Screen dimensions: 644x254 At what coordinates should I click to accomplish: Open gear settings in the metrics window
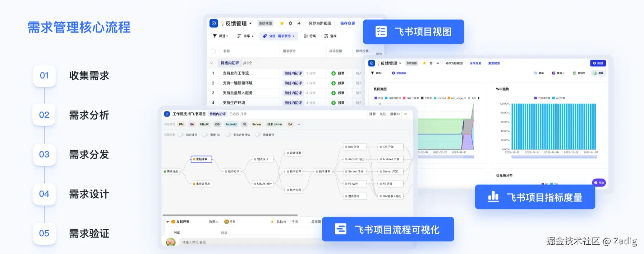tap(431, 63)
